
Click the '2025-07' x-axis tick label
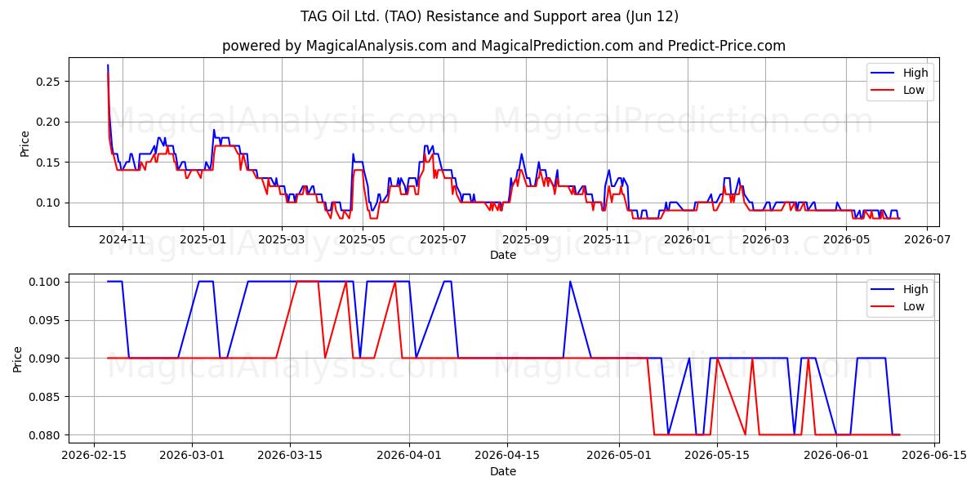click(443, 239)
